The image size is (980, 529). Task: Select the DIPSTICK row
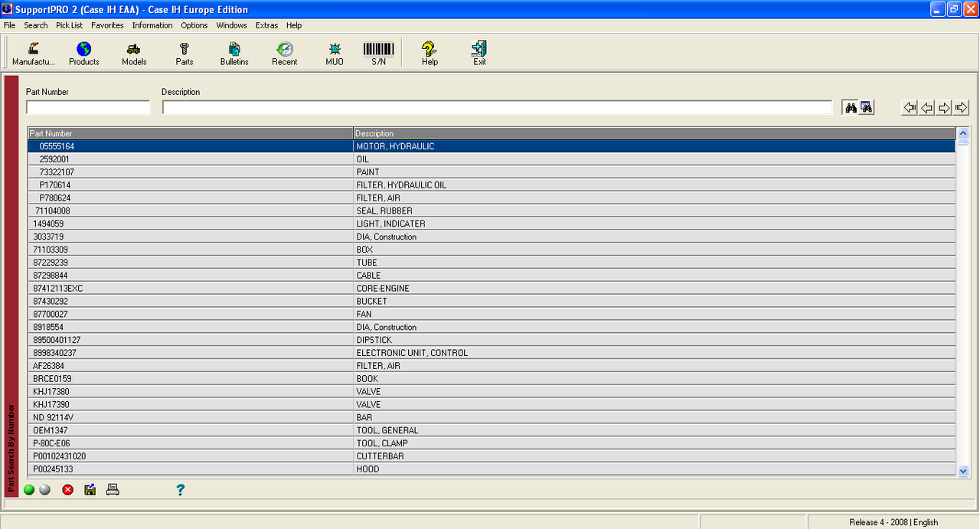(492, 340)
